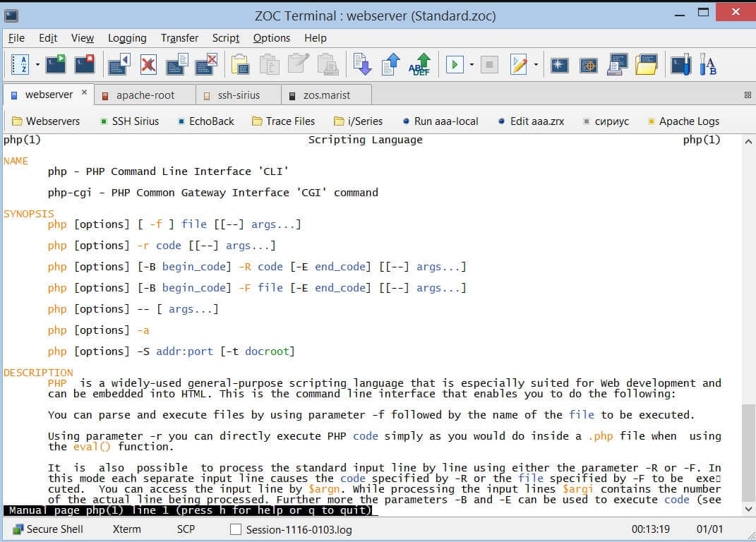Start script with green play icon
Viewport: 756px width, 542px height.
pyautogui.click(x=455, y=65)
